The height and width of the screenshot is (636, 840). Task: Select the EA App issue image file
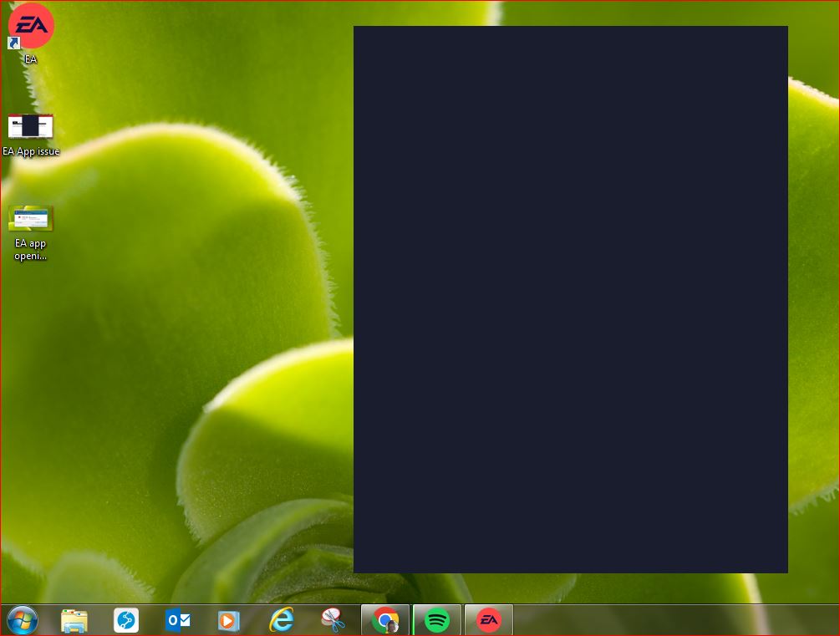(31, 126)
